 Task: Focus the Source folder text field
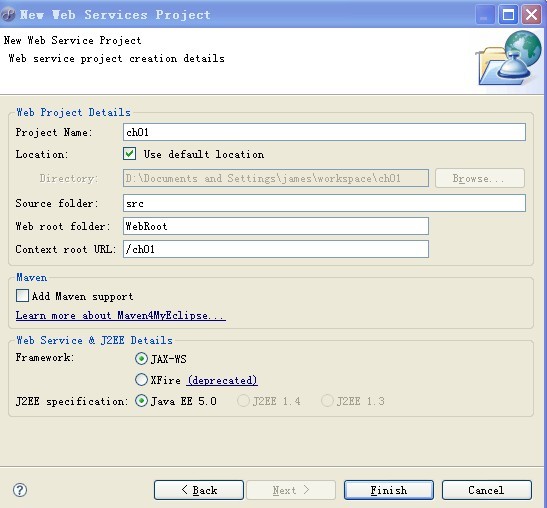tap(324, 203)
